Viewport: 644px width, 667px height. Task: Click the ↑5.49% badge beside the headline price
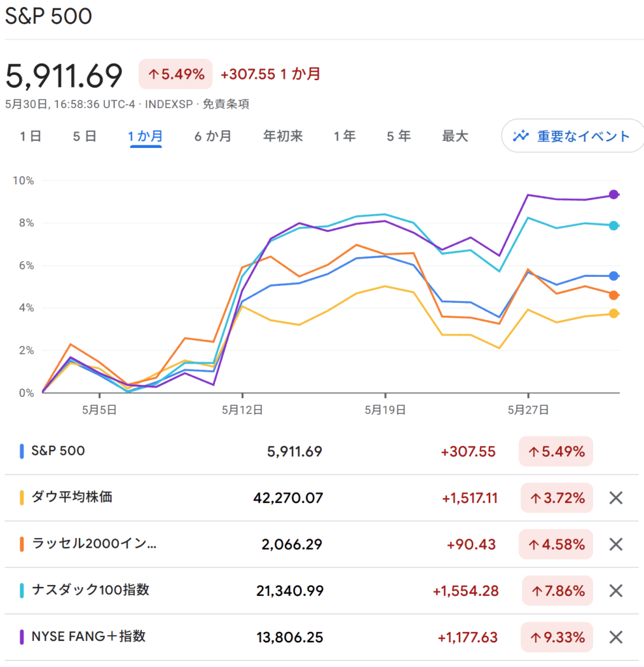click(175, 74)
